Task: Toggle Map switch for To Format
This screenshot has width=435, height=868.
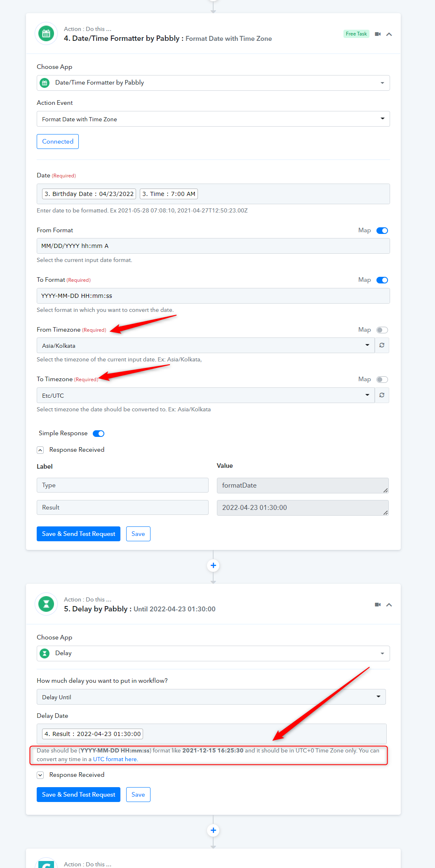Action: point(382,280)
